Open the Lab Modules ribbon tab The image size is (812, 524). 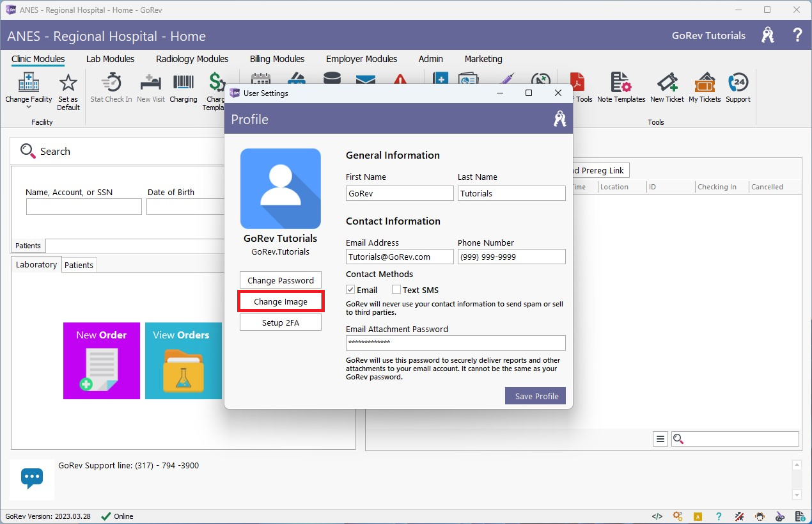point(110,59)
